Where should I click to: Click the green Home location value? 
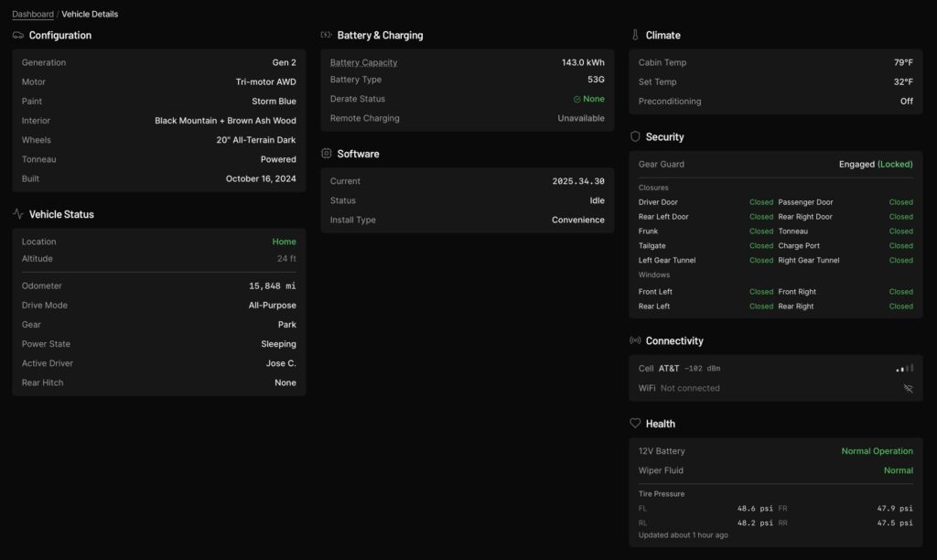coord(284,242)
